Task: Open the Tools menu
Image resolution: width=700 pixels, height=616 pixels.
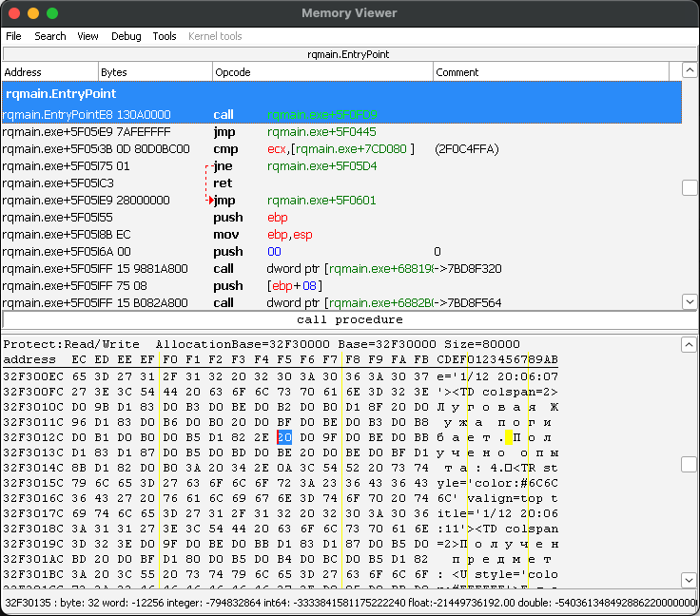Action: coord(165,36)
